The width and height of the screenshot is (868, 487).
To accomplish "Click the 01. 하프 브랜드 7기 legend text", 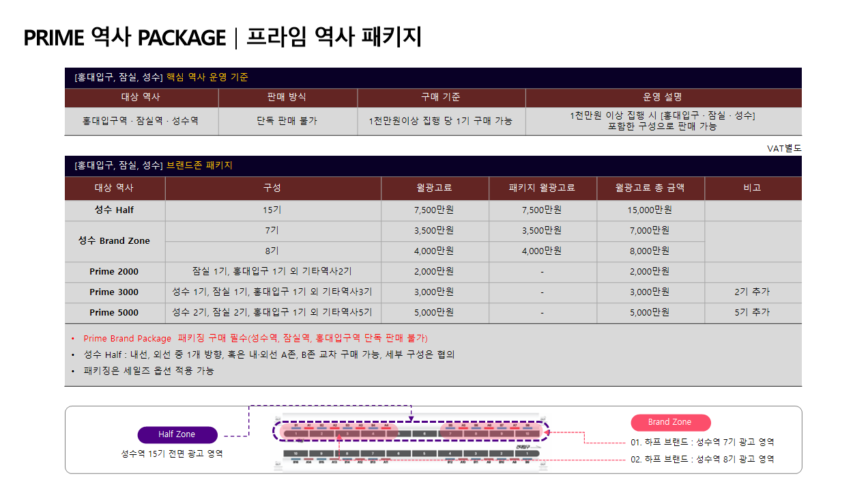I will click(x=702, y=443).
